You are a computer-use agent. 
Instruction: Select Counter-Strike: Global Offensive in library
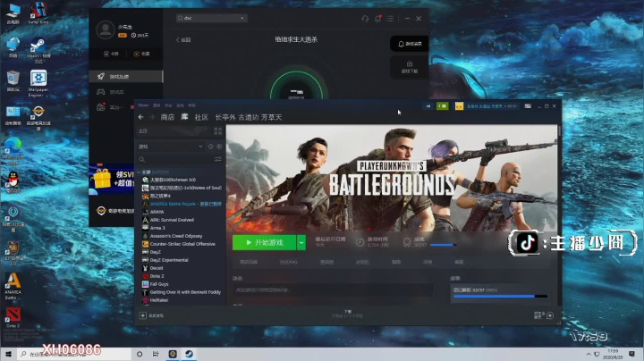click(x=179, y=244)
